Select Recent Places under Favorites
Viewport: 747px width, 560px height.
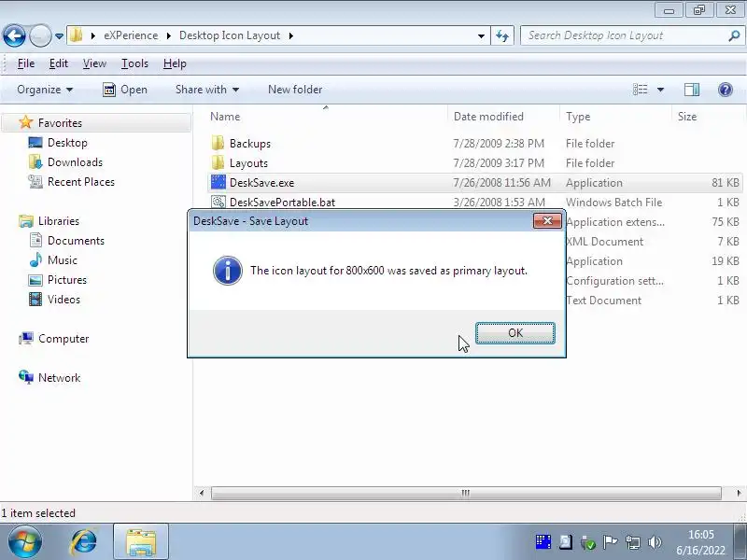(x=81, y=182)
